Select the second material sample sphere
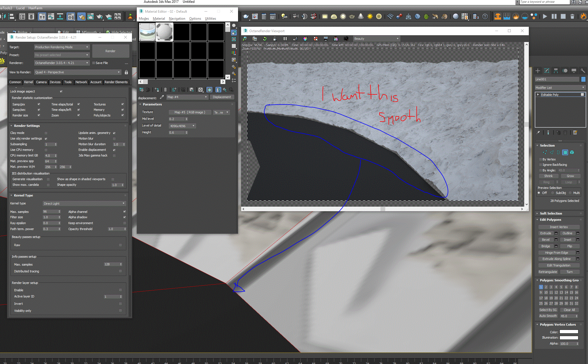The image size is (588, 364). pyautogui.click(x=164, y=32)
